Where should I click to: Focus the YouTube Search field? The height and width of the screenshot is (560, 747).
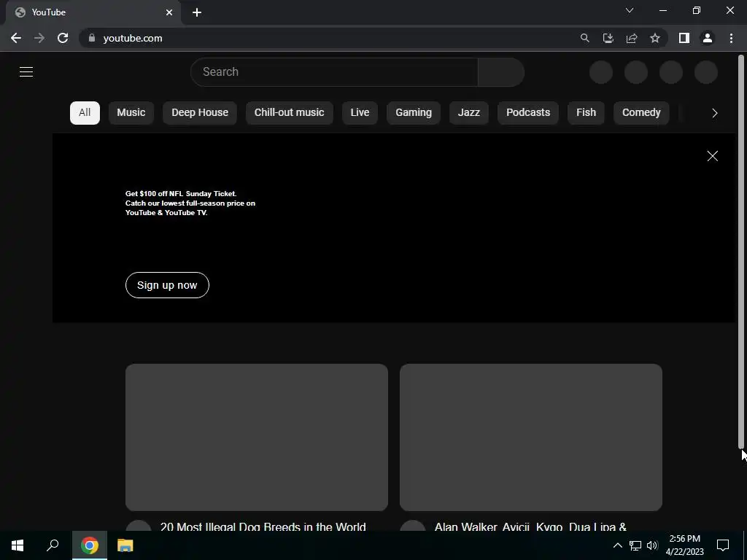click(334, 72)
